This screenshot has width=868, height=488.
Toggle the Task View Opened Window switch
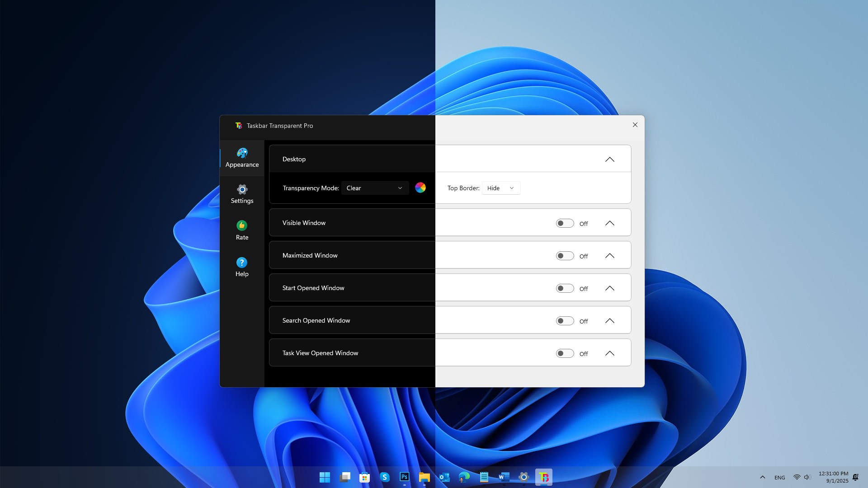(565, 353)
